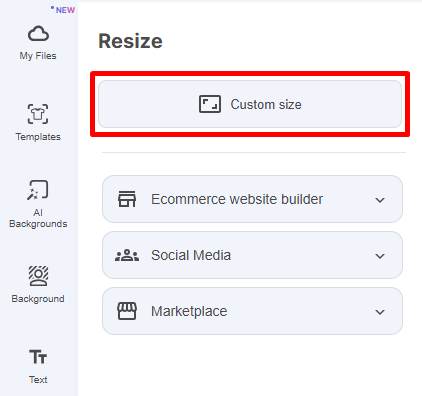Open My Files cloud icon

[38, 34]
